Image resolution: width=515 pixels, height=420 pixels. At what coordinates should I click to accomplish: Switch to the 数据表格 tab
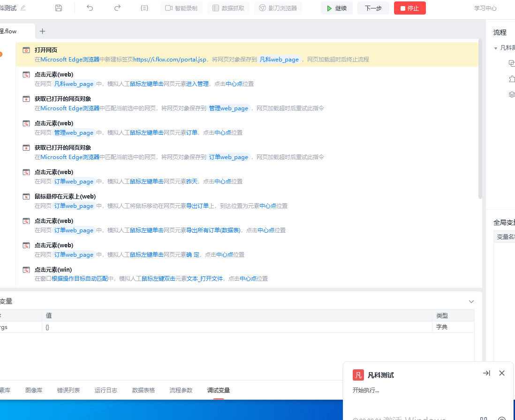click(143, 390)
